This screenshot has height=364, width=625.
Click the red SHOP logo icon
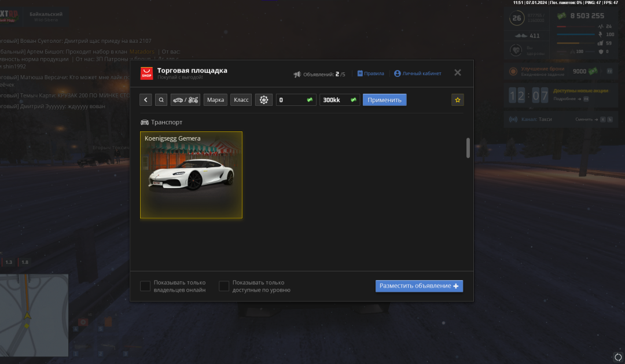[x=147, y=73]
